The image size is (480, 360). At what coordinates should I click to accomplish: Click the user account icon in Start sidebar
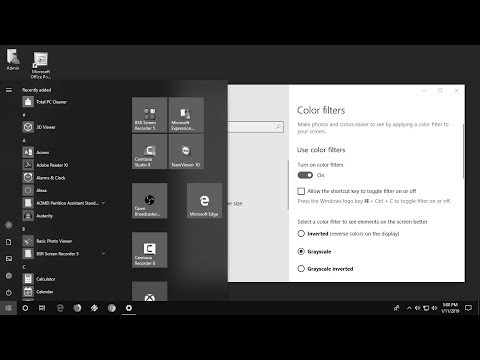(9, 225)
